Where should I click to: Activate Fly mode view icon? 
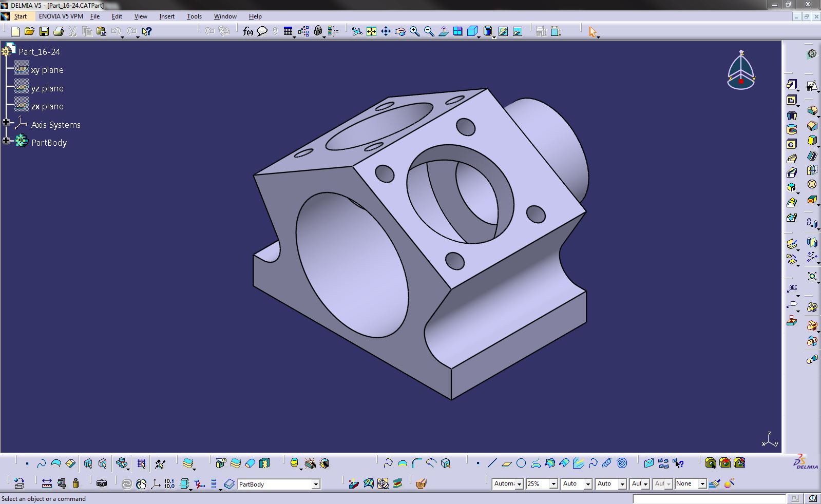pyautogui.click(x=357, y=31)
